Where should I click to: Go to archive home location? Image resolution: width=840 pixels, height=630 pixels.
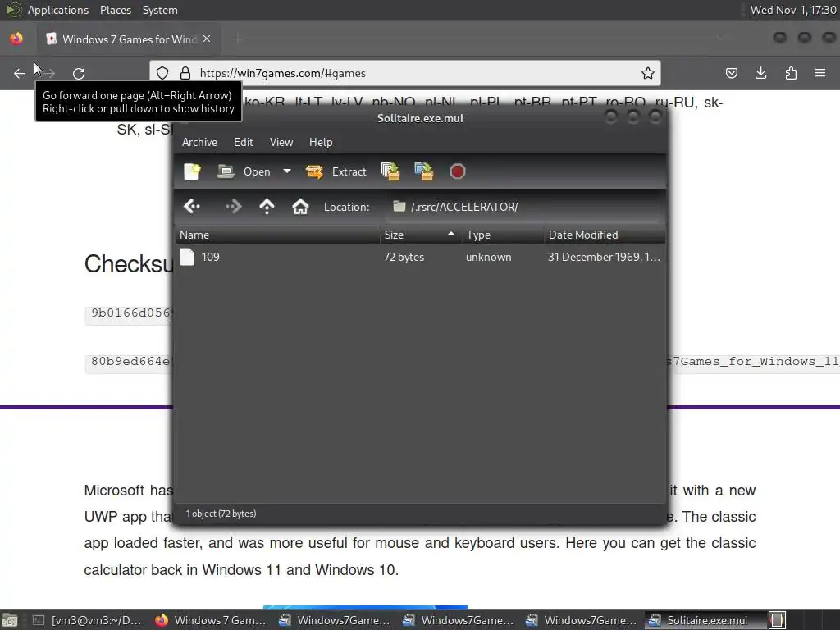click(300, 206)
